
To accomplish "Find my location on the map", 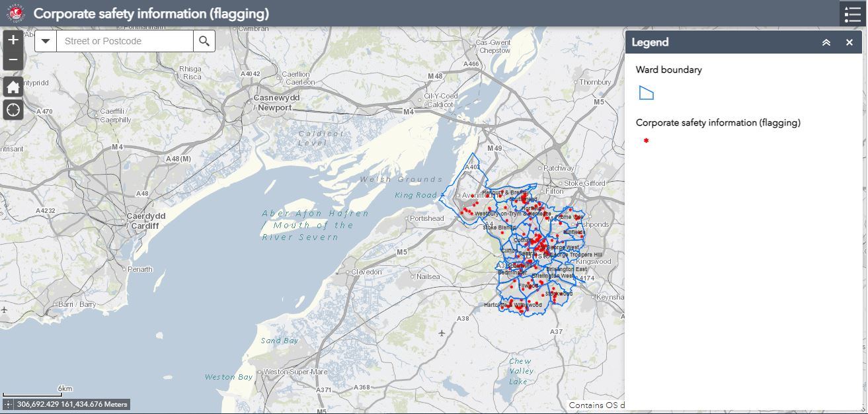I will (13, 109).
